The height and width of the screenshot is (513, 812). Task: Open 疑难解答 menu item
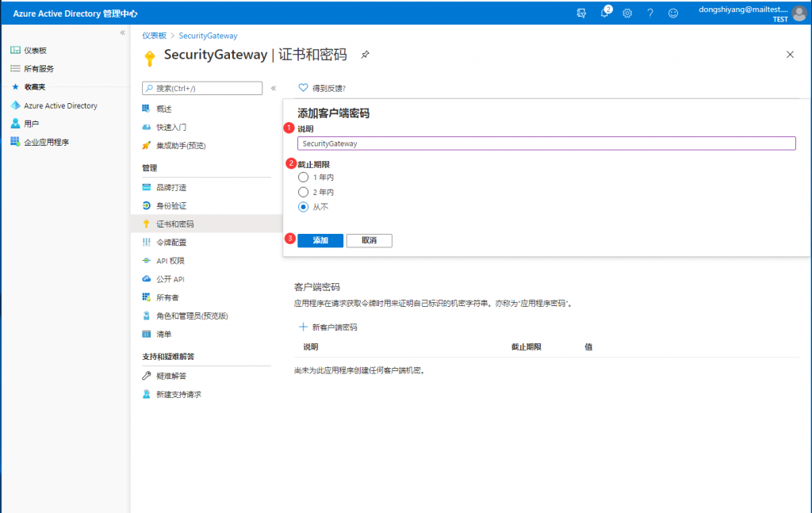tap(171, 376)
